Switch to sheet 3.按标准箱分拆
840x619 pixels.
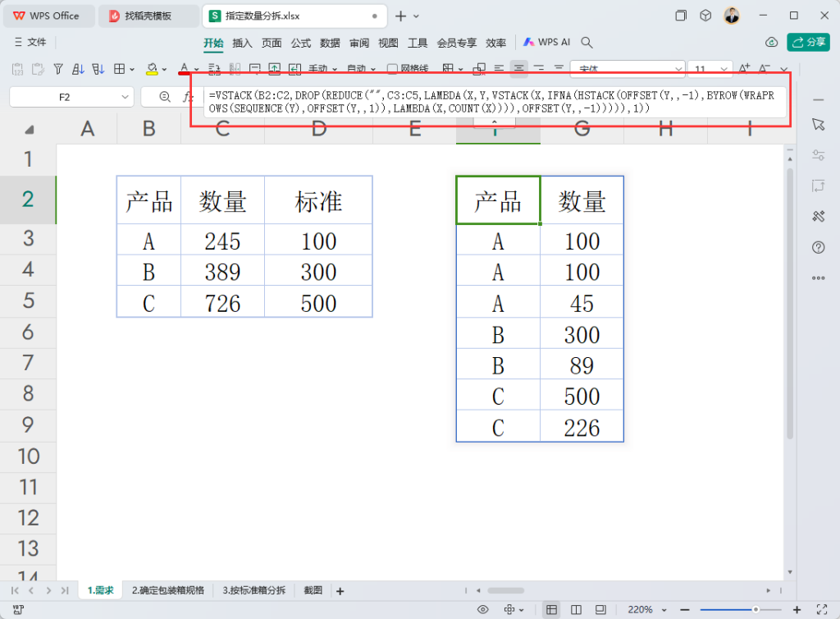point(254,590)
